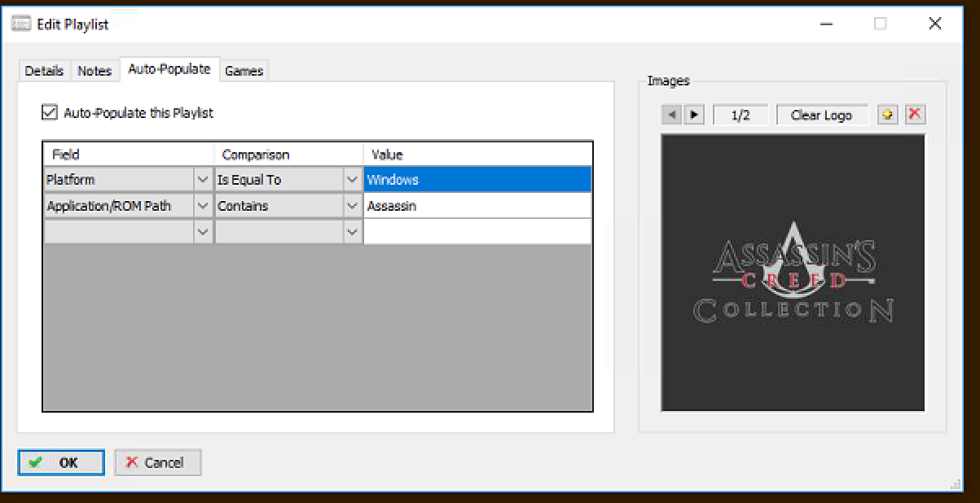Click the Value column header
This screenshot has height=503, width=980.
(477, 155)
